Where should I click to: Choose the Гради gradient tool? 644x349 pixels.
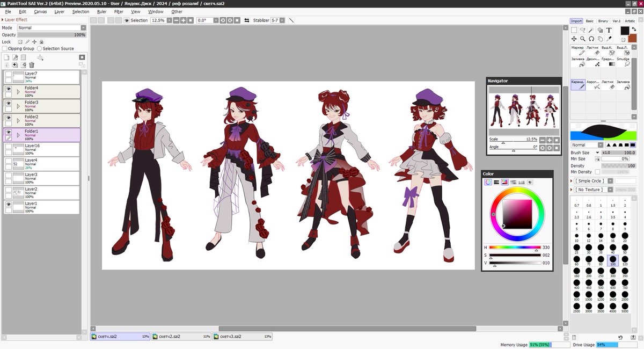[x=608, y=62]
